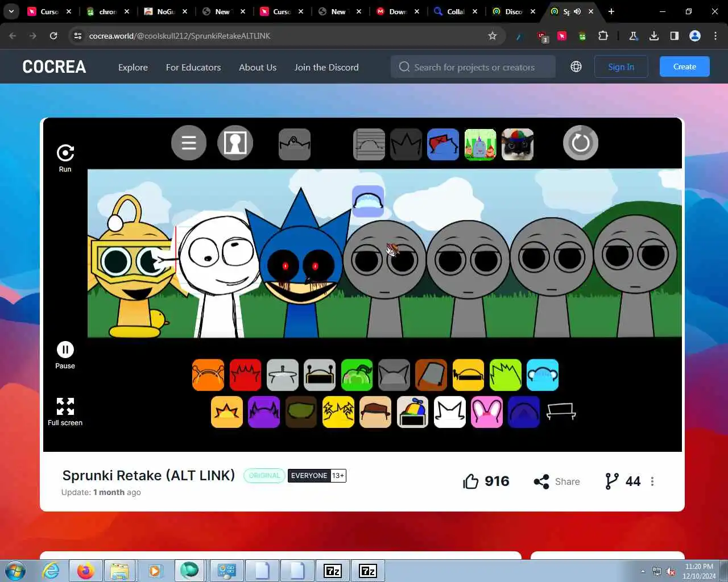Click the white doodle character on stage

pos(219,276)
